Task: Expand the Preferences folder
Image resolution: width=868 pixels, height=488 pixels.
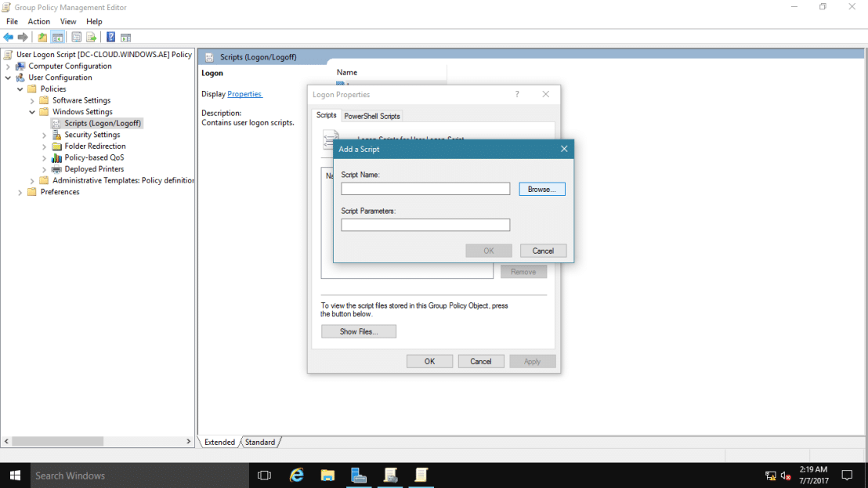Action: coord(20,193)
